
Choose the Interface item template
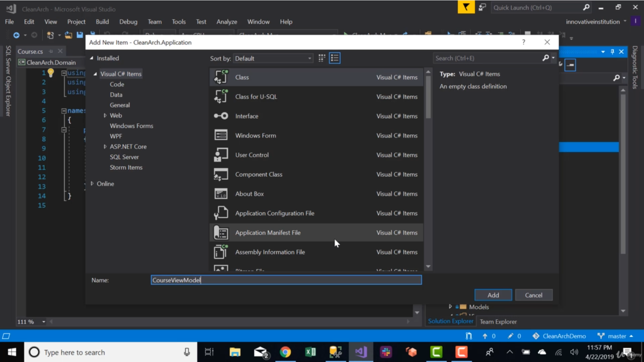[x=316, y=116]
